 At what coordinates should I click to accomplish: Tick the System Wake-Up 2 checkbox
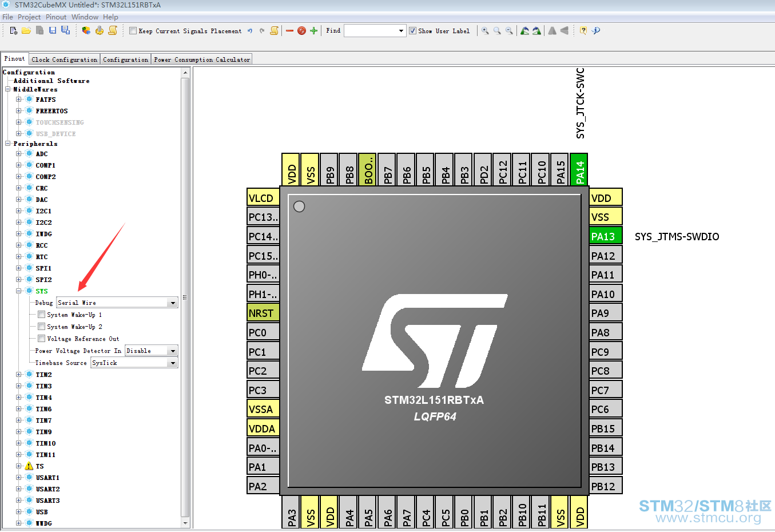pos(42,327)
